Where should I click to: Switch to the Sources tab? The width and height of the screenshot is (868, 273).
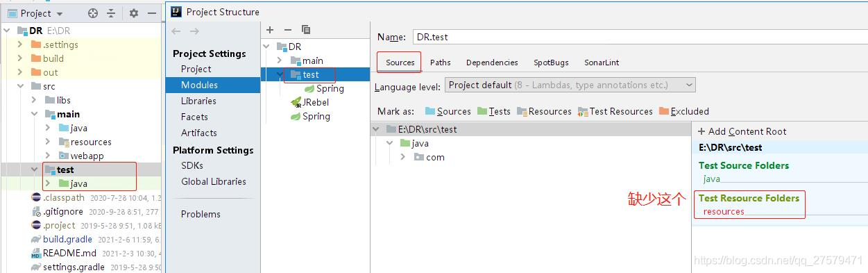[400, 62]
